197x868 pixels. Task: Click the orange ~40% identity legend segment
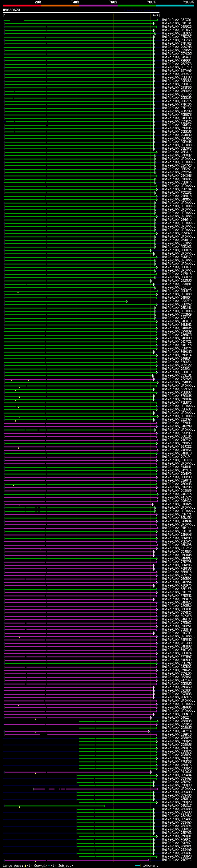pyautogui.click(x=61, y=6)
